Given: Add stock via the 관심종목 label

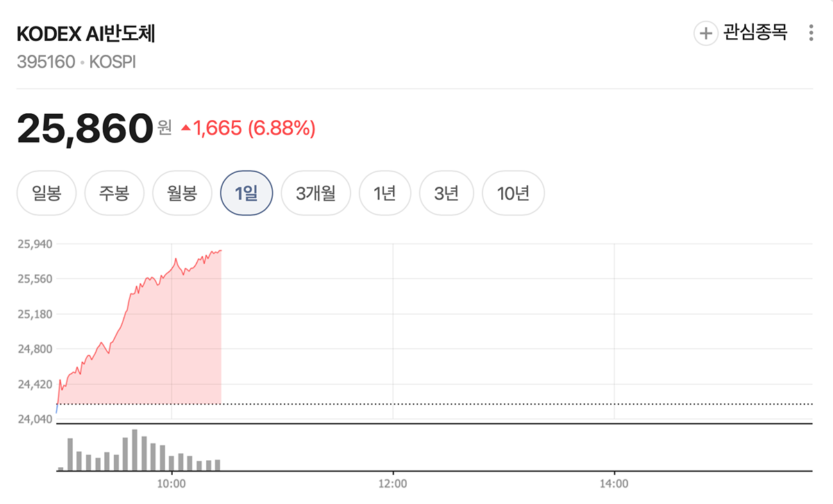Looking at the screenshot, I should [755, 33].
